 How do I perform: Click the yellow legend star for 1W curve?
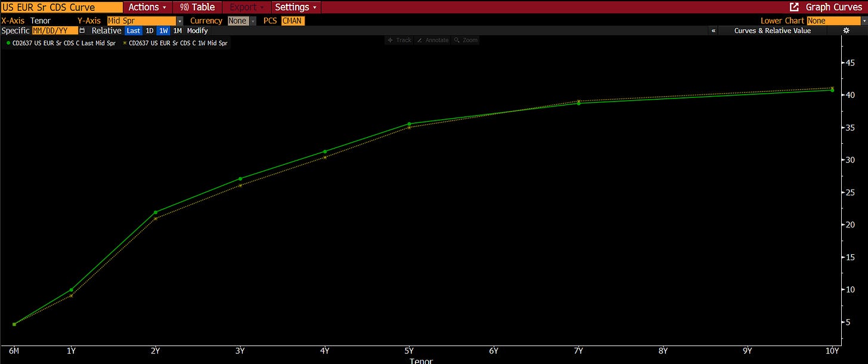click(125, 44)
